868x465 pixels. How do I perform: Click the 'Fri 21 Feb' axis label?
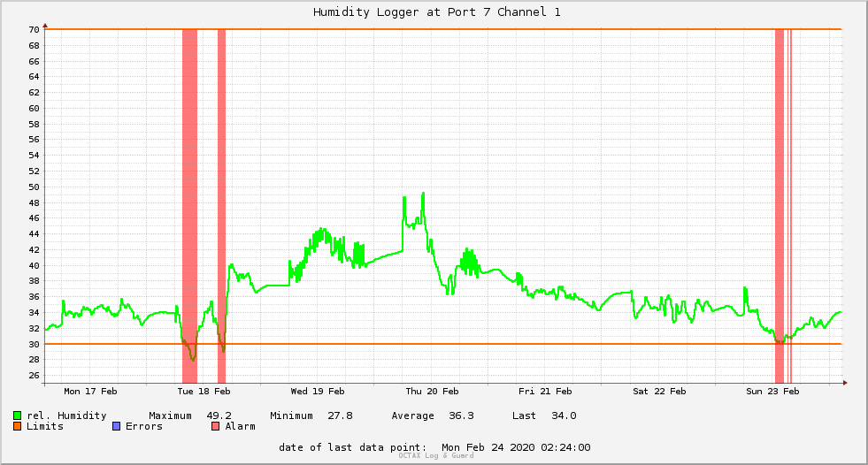(x=545, y=391)
